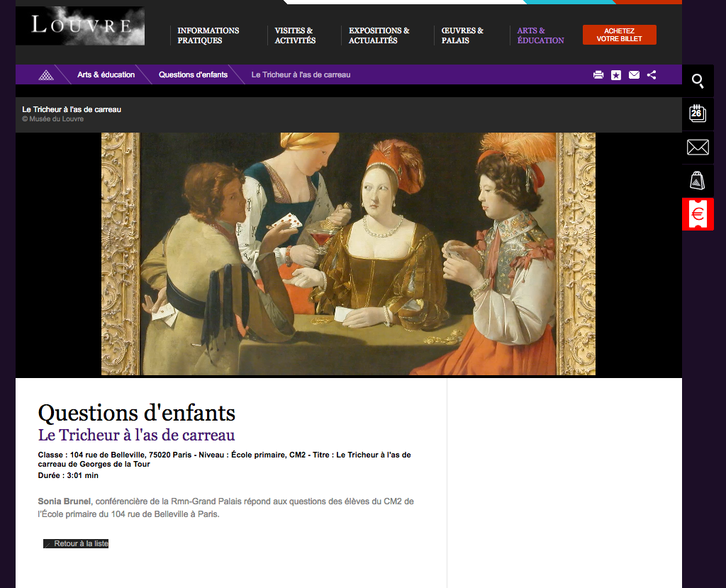The width and height of the screenshot is (726, 588).
Task: Click the red euro ticket icon
Action: click(x=698, y=214)
